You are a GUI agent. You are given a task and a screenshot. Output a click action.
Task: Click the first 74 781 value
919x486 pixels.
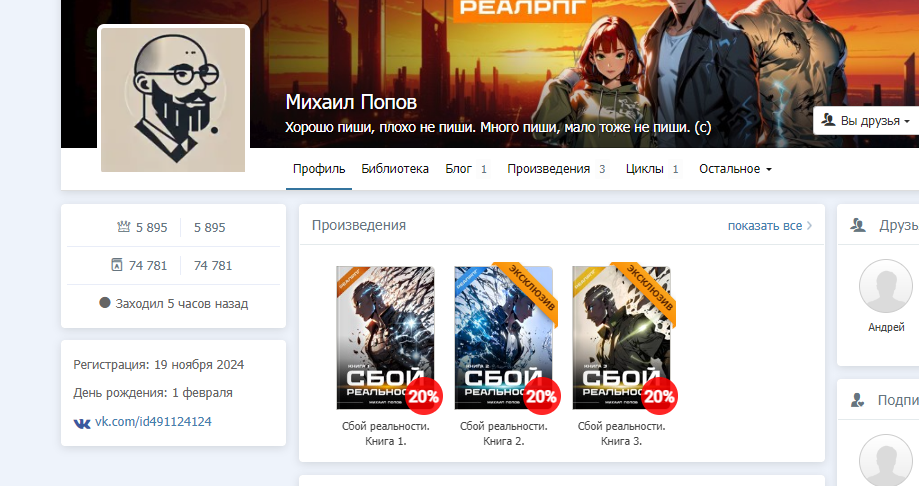(x=148, y=266)
